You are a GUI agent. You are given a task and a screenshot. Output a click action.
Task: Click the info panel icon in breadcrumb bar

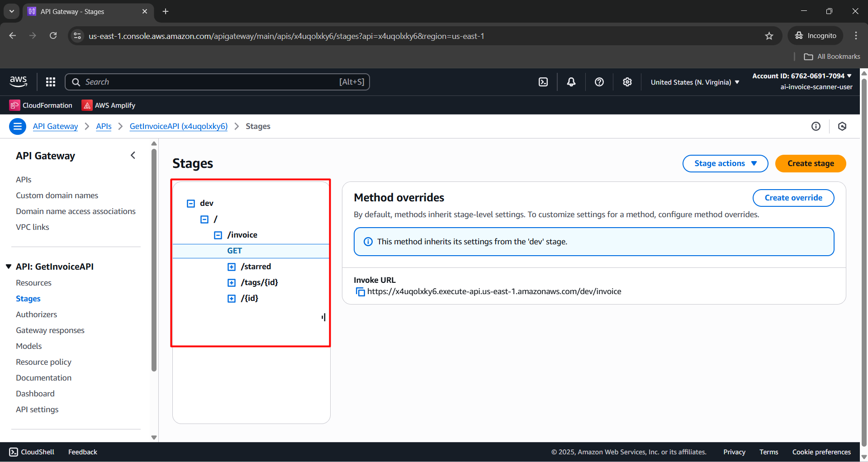coord(816,126)
